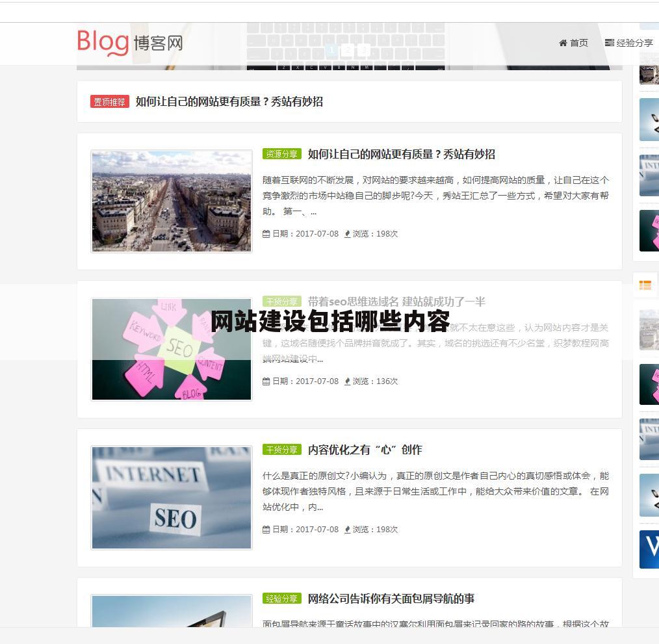Click calendar icon on 内容优化 article

pyautogui.click(x=266, y=530)
